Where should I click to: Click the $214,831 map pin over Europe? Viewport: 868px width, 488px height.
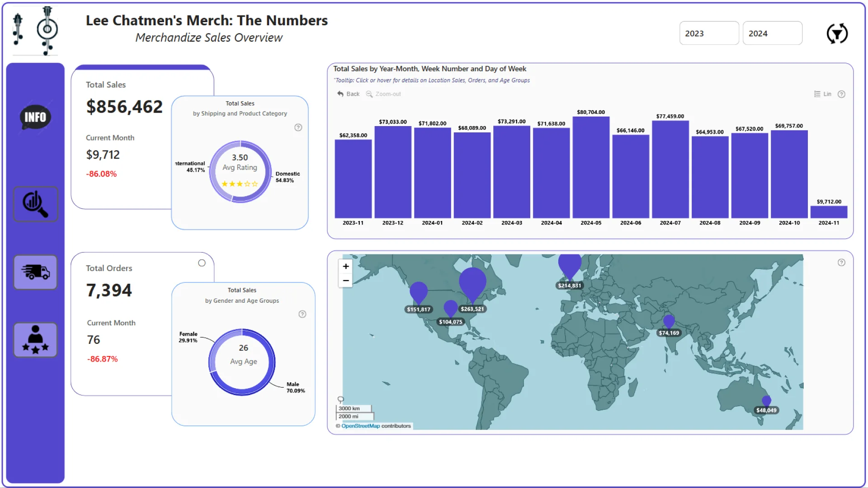coord(570,267)
